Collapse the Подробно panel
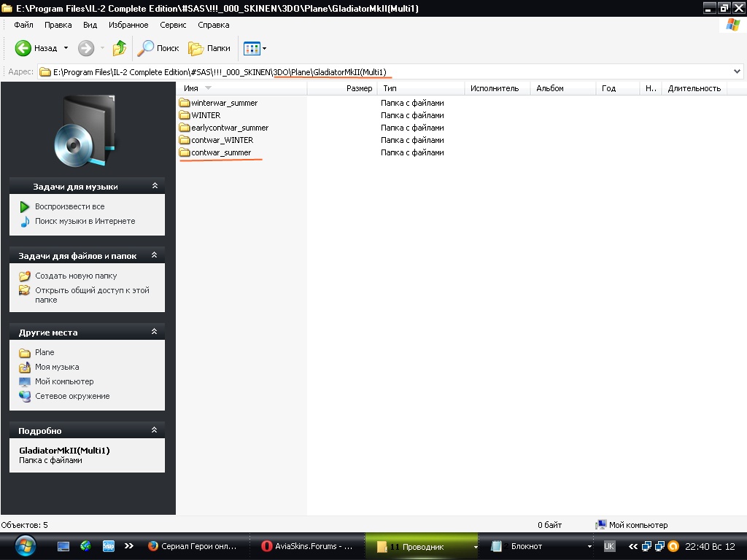This screenshot has width=747, height=560. coord(155,429)
